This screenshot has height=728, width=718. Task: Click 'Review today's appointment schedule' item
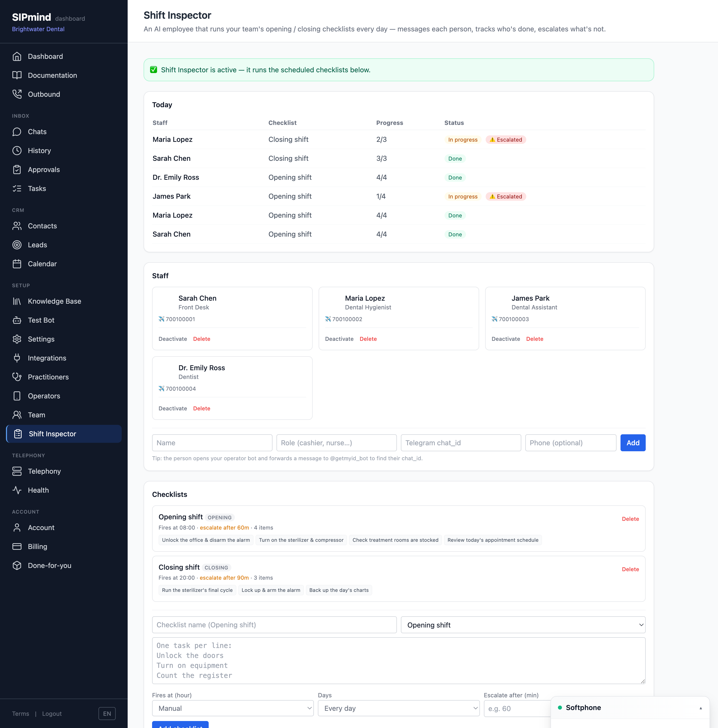point(493,540)
